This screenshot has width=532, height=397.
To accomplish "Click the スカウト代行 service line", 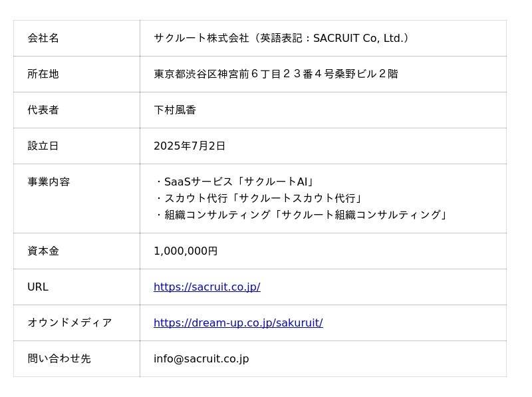I will [x=259, y=198].
